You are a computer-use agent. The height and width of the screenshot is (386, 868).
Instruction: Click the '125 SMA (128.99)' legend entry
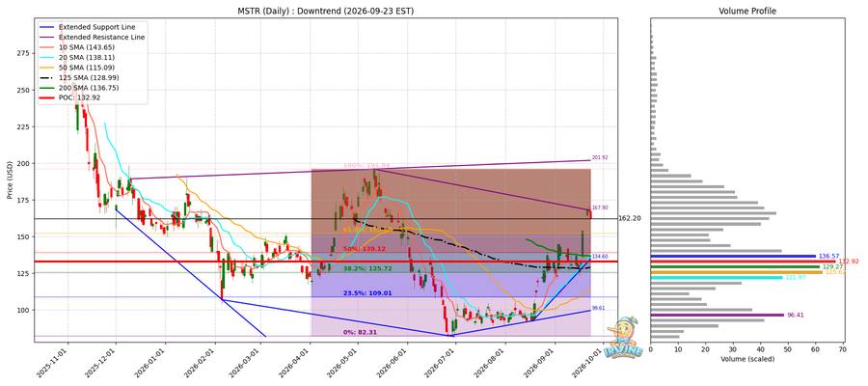pos(79,77)
